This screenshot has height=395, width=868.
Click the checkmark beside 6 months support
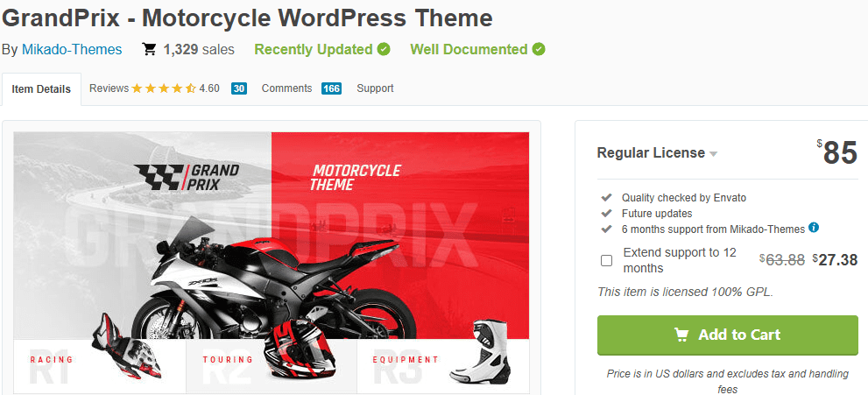[607, 229]
